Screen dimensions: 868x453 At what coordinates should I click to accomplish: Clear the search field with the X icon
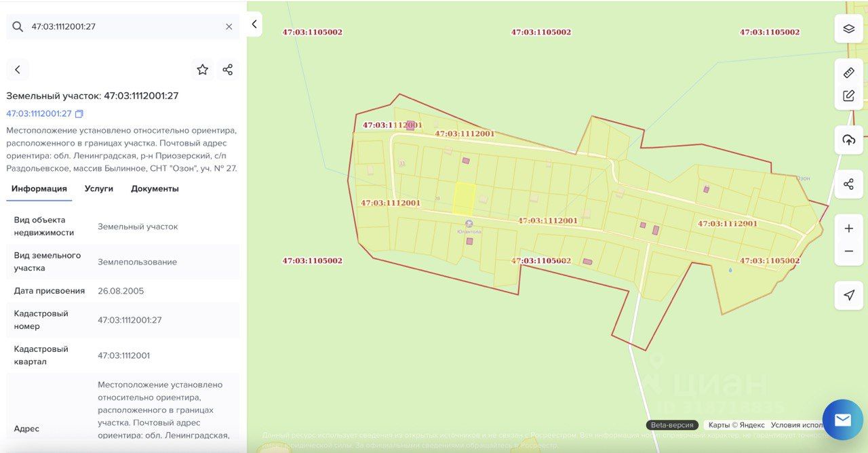tap(229, 26)
